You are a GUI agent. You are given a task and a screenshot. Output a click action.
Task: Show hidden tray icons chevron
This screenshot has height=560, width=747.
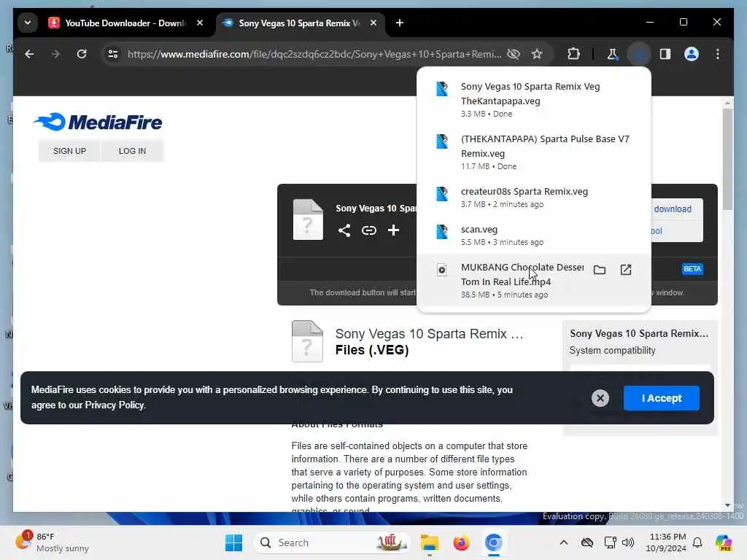tap(564, 542)
